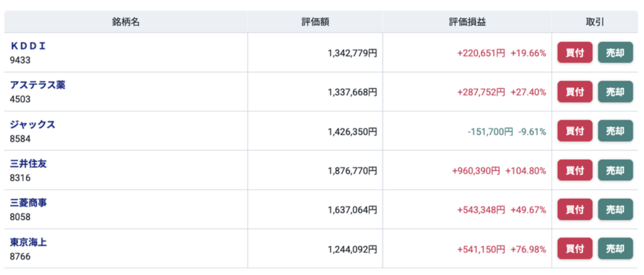The width and height of the screenshot is (644, 275).
Task: View 三井住友 stock details
Action: (x=28, y=164)
